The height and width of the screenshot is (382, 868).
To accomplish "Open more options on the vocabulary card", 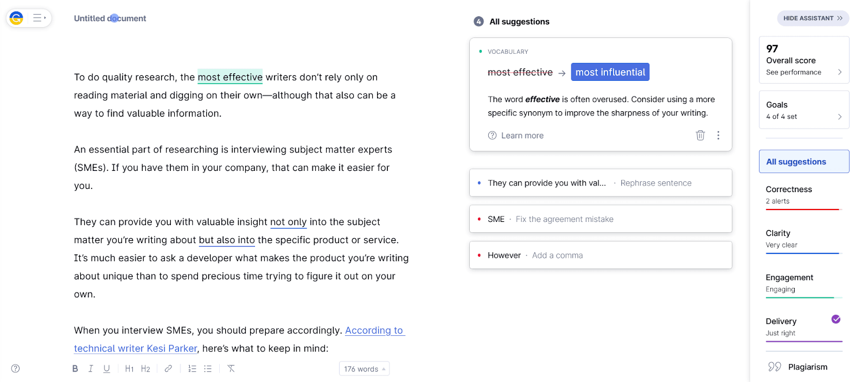I will click(718, 135).
